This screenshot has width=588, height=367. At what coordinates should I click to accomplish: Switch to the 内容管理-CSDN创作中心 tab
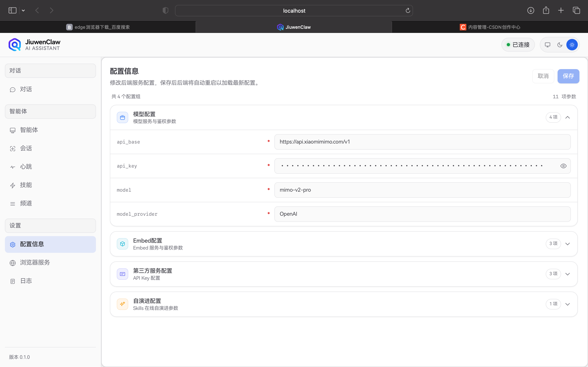tap(490, 27)
